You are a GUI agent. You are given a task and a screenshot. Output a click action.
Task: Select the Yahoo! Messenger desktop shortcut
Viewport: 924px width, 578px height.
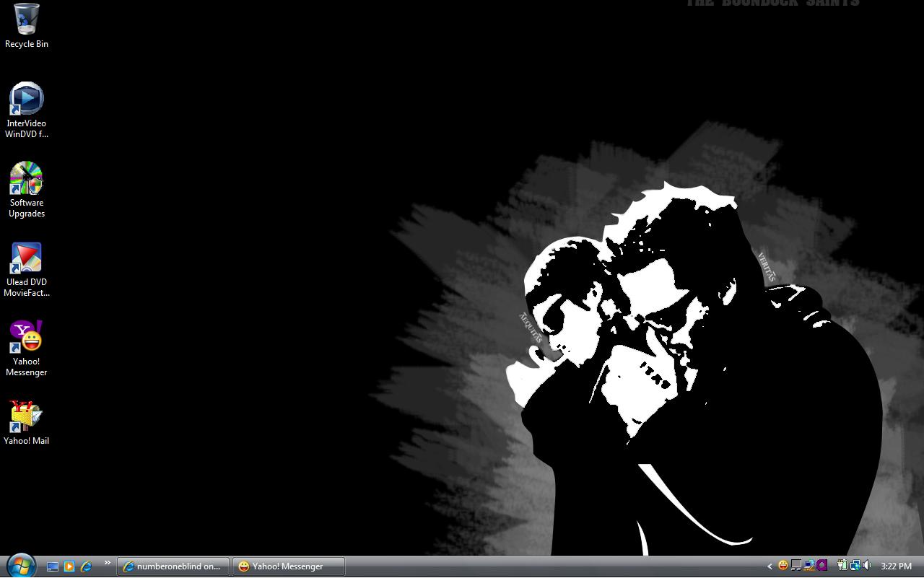coord(27,349)
